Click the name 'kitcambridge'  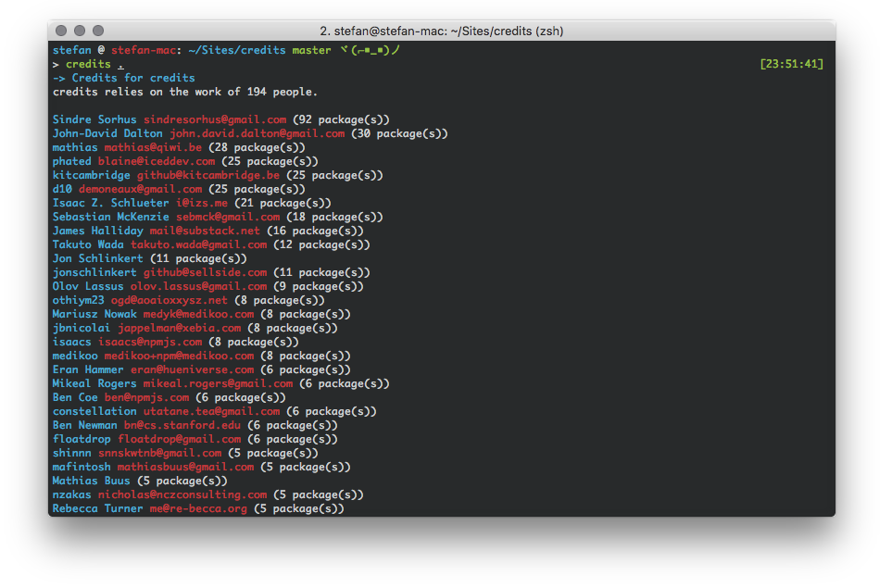point(92,175)
